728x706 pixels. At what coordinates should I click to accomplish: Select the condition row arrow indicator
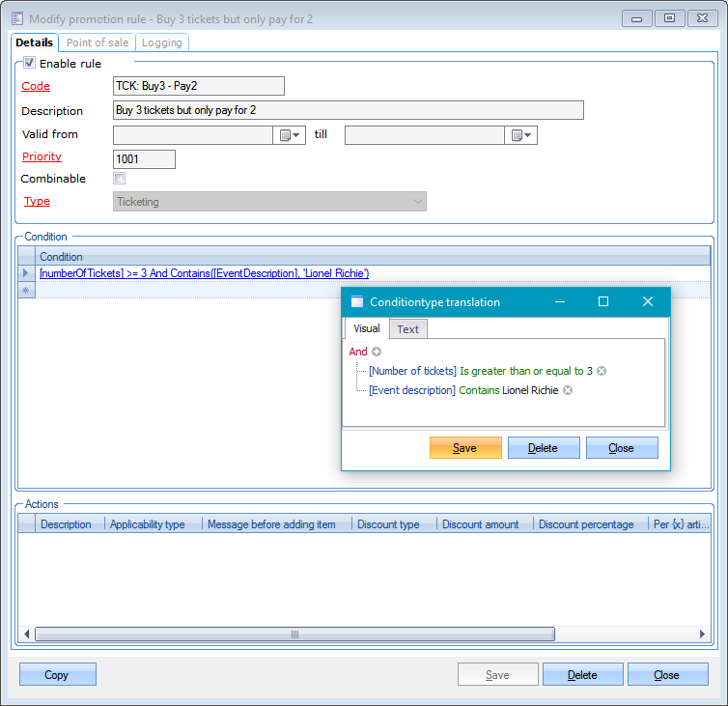26,273
